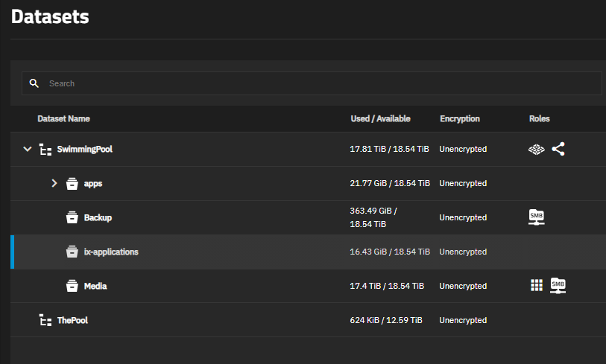606x364 pixels.
Task: Click the Dataset Name column header
Action: [x=63, y=119]
